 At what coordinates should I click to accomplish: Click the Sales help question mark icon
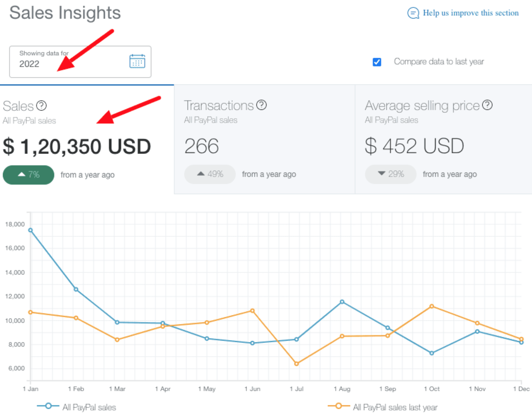point(41,106)
